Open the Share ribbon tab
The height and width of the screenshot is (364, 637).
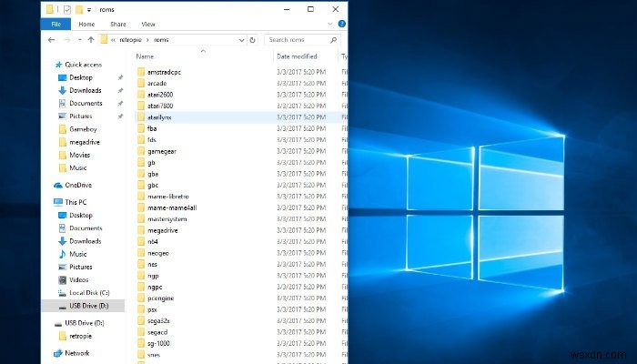click(x=117, y=25)
